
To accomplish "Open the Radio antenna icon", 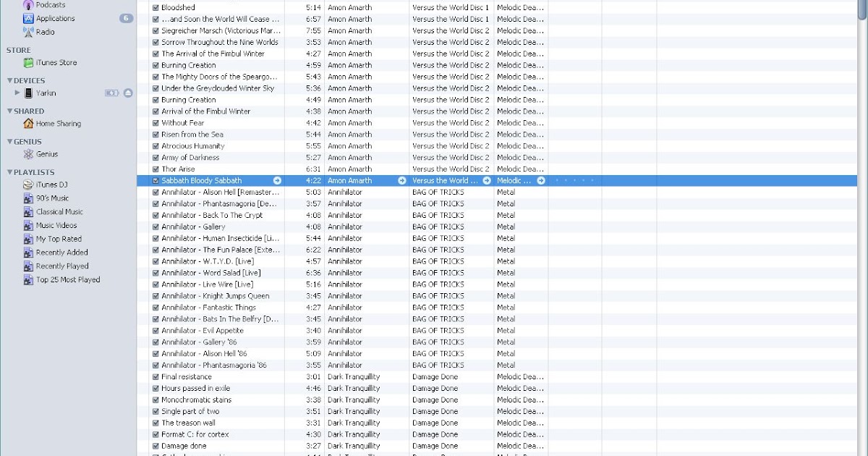I will [28, 32].
